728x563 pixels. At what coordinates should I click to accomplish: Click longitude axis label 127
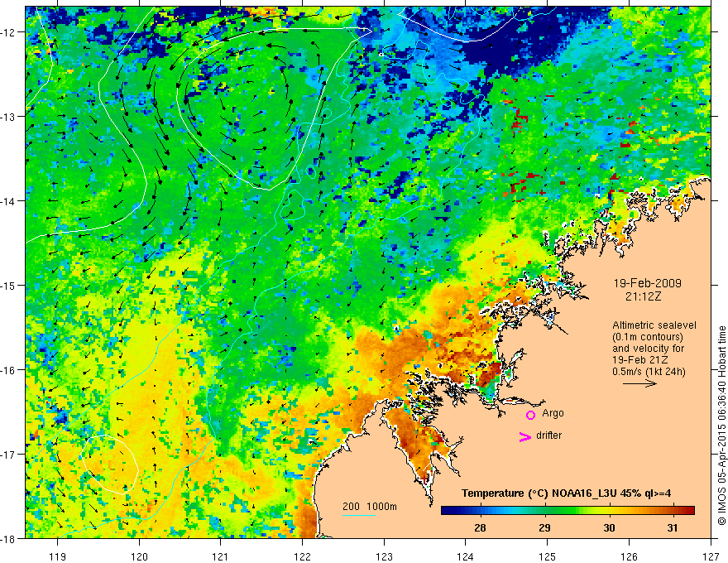(x=711, y=556)
